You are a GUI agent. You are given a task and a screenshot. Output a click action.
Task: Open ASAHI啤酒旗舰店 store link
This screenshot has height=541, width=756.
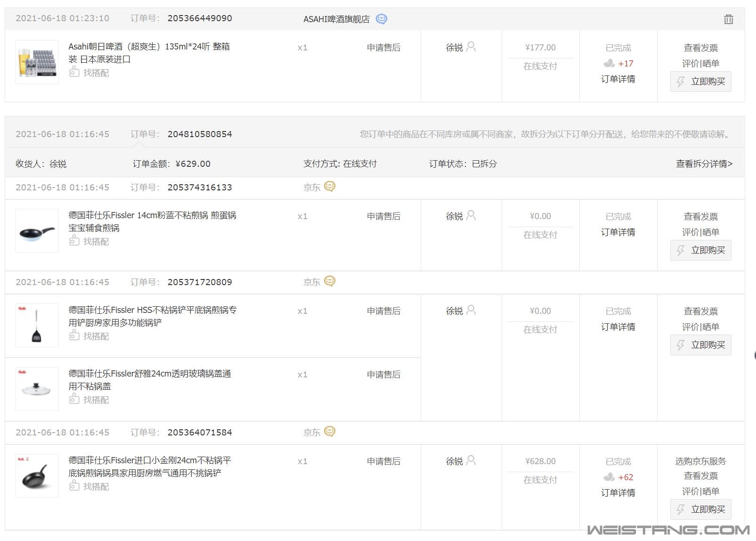336,19
